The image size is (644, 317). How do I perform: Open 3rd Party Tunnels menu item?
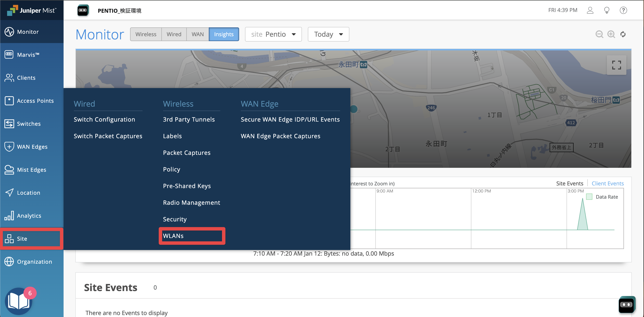click(189, 120)
